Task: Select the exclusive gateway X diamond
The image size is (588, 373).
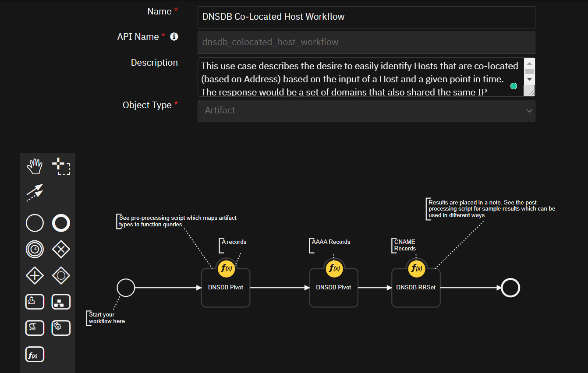Action: click(x=61, y=249)
